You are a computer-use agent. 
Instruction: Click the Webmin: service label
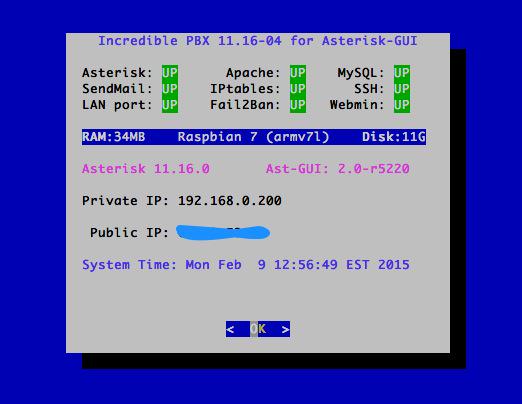357,105
